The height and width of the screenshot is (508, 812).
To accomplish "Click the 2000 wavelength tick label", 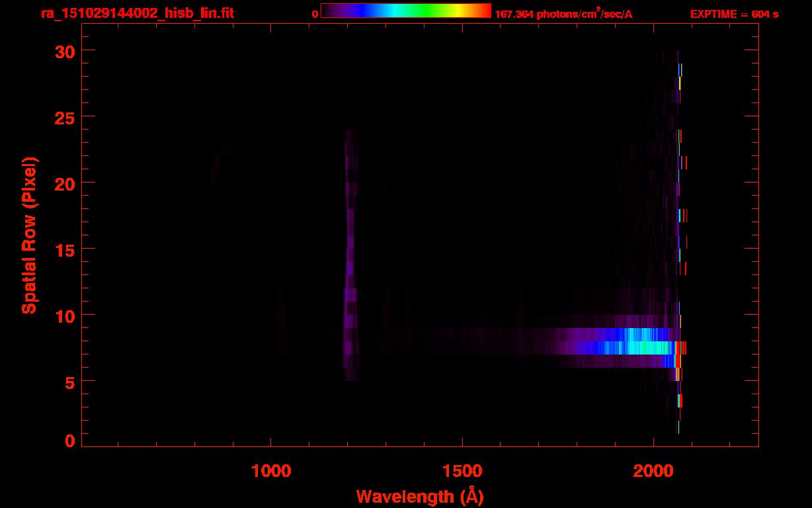I will pyautogui.click(x=653, y=471).
